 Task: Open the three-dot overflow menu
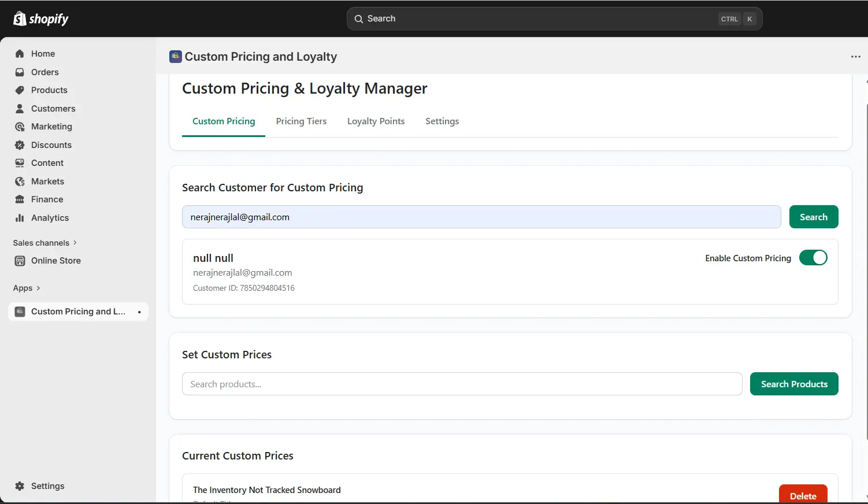coord(856,56)
